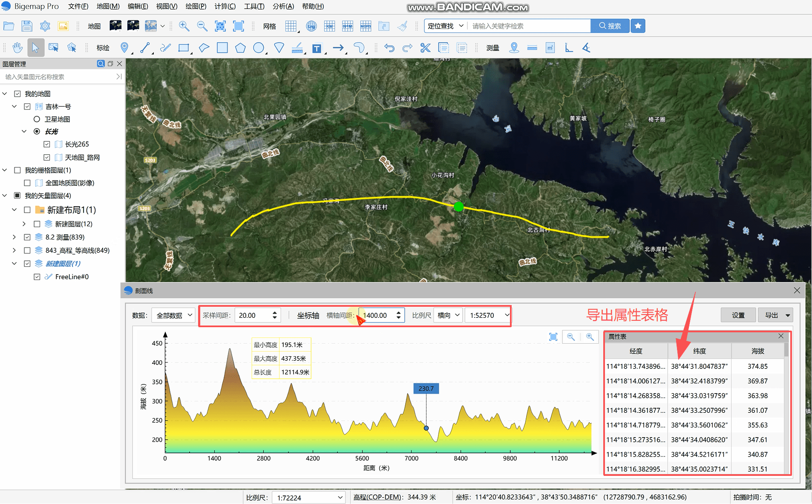Viewport: 812px width, 504px height.
Task: Toggle the 8.2 测量(839) layer checkbox
Action: click(x=27, y=237)
